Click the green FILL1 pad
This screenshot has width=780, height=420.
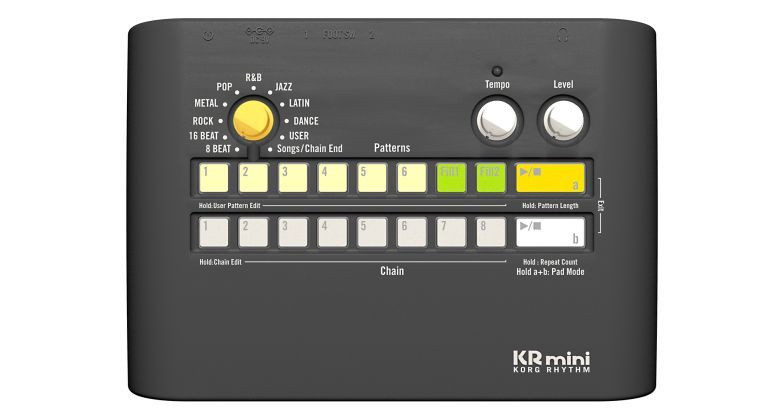(451, 177)
